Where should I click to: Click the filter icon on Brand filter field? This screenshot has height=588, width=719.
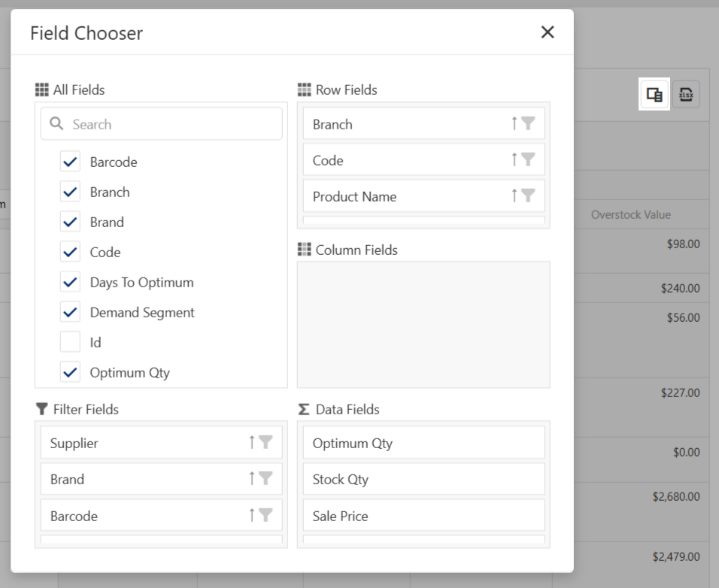[265, 479]
